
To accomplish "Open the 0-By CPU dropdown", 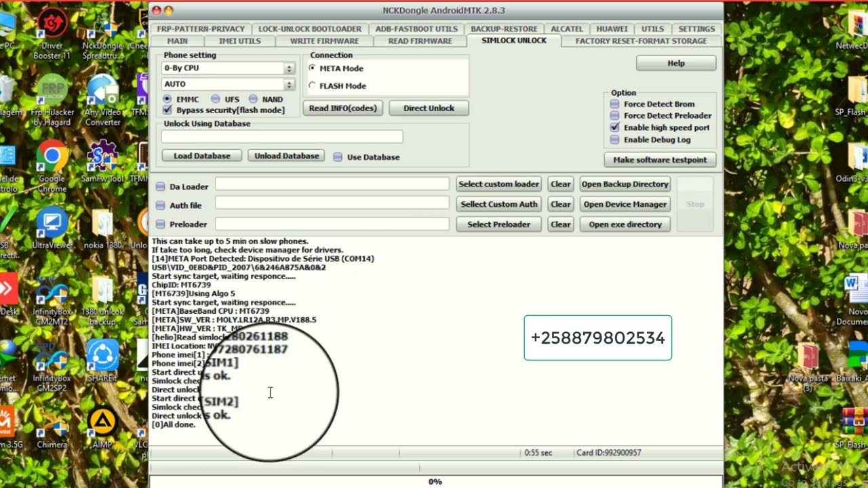I will tap(228, 68).
